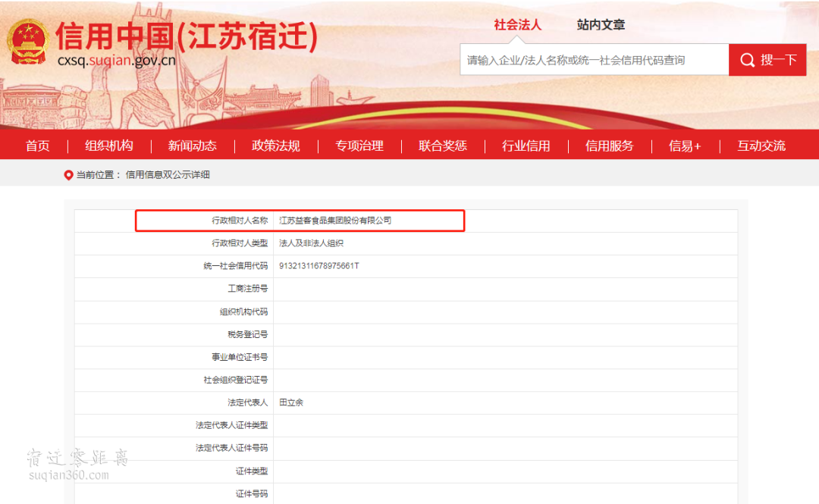Open the 互动交流 menu item
819x504 pixels.
pyautogui.click(x=761, y=146)
